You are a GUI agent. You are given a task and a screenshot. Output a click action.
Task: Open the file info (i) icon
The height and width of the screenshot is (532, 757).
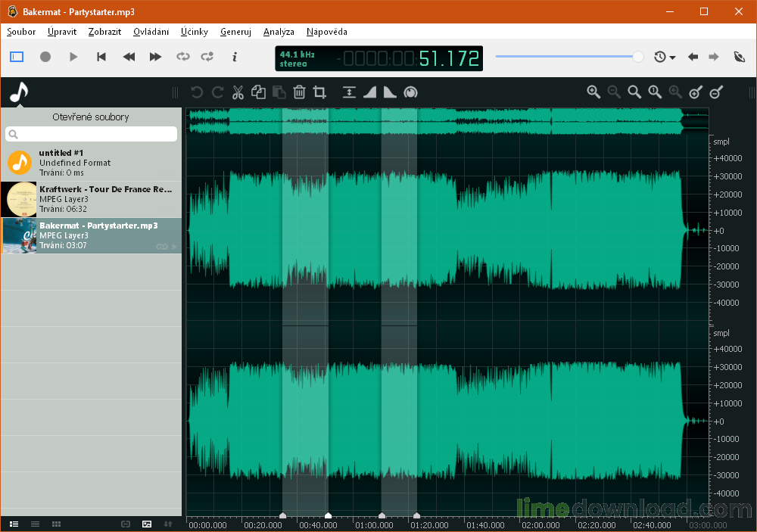pos(235,57)
